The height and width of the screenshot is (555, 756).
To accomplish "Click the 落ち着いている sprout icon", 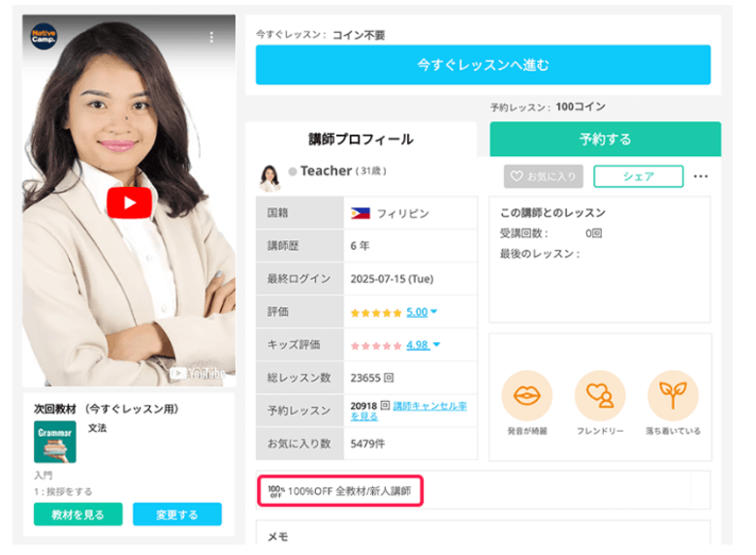I will (673, 395).
